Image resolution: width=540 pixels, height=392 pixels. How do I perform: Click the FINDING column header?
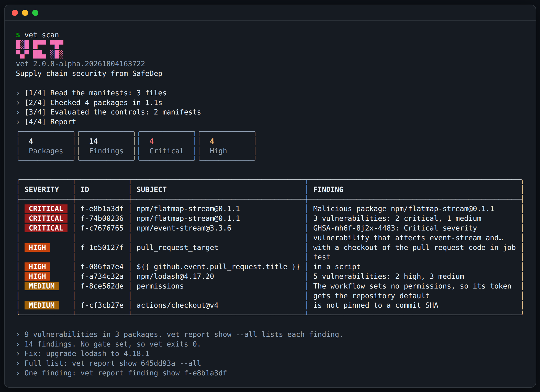328,189
